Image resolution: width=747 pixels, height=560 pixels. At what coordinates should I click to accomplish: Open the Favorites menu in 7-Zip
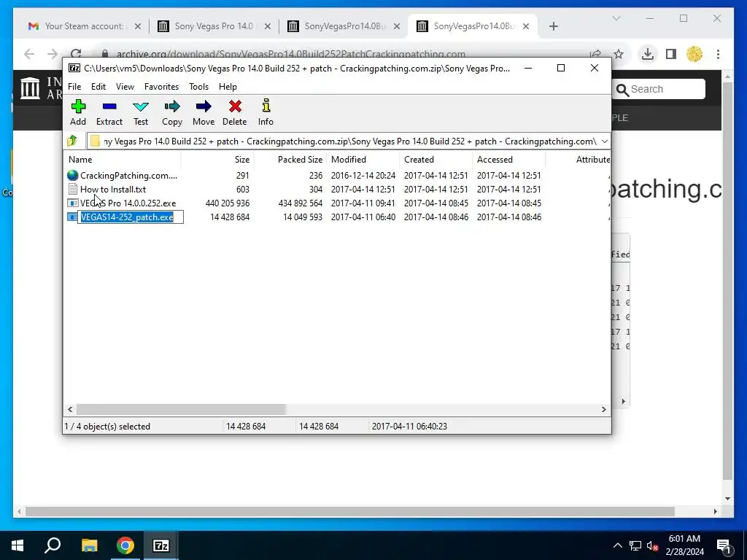161,87
